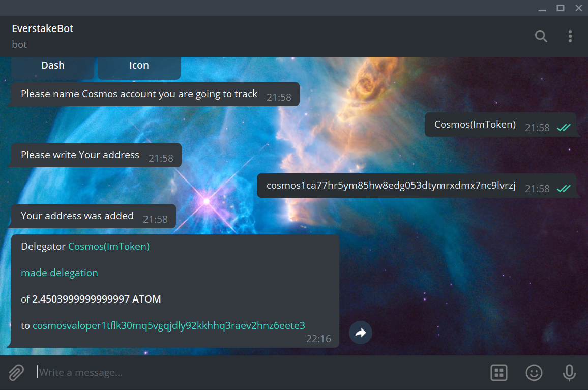This screenshot has width=588, height=390.
Task: Select the Icon bot keyboard button
Action: click(x=139, y=68)
